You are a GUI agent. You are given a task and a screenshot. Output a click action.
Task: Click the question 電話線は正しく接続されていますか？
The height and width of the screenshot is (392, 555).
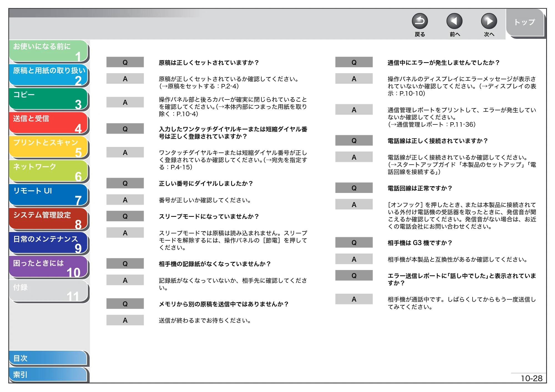[438, 141]
